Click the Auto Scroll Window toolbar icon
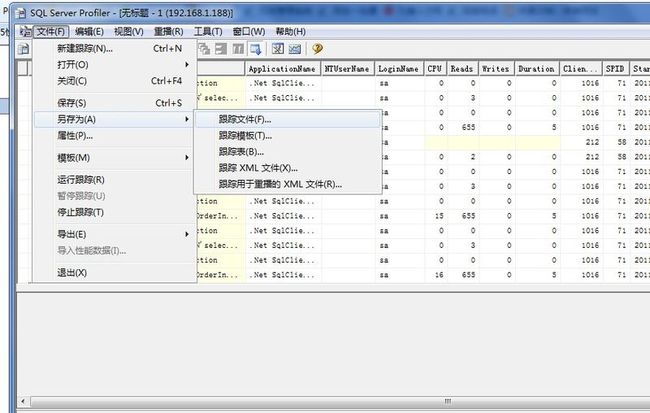Screen dimensions: 650x413 click(x=256, y=49)
